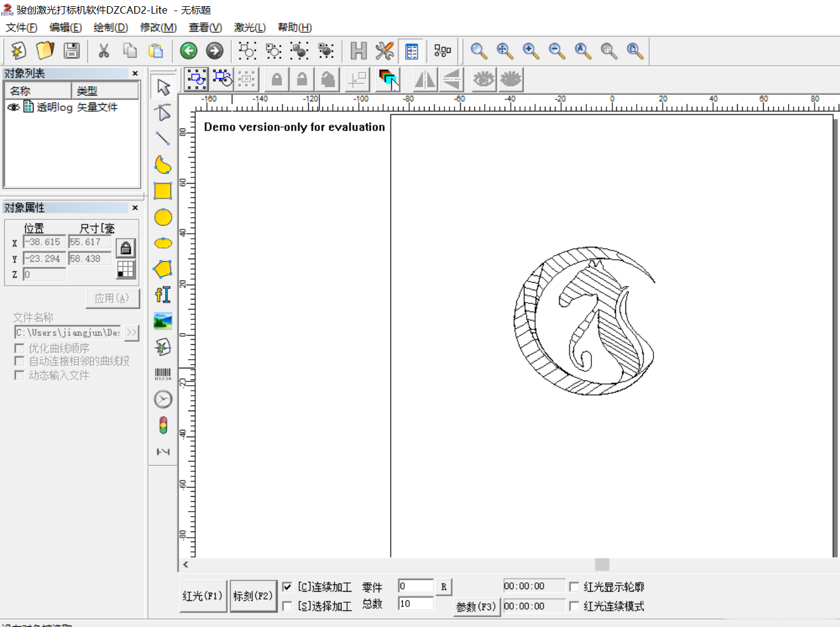Start marking with 标刻(F2) button
The height and width of the screenshot is (627, 840).
[253, 596]
